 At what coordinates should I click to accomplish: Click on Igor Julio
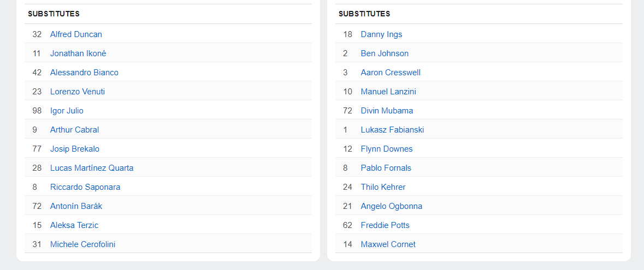(x=67, y=111)
